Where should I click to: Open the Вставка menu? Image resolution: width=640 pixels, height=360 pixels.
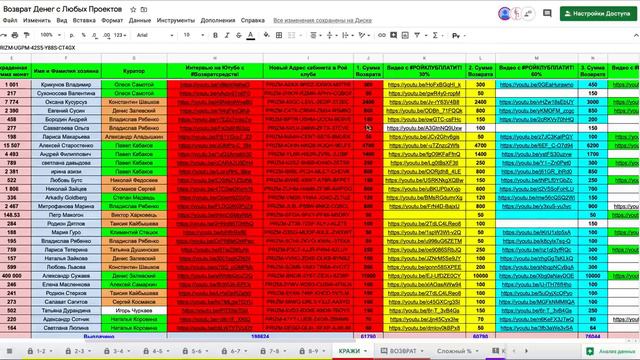(84, 20)
